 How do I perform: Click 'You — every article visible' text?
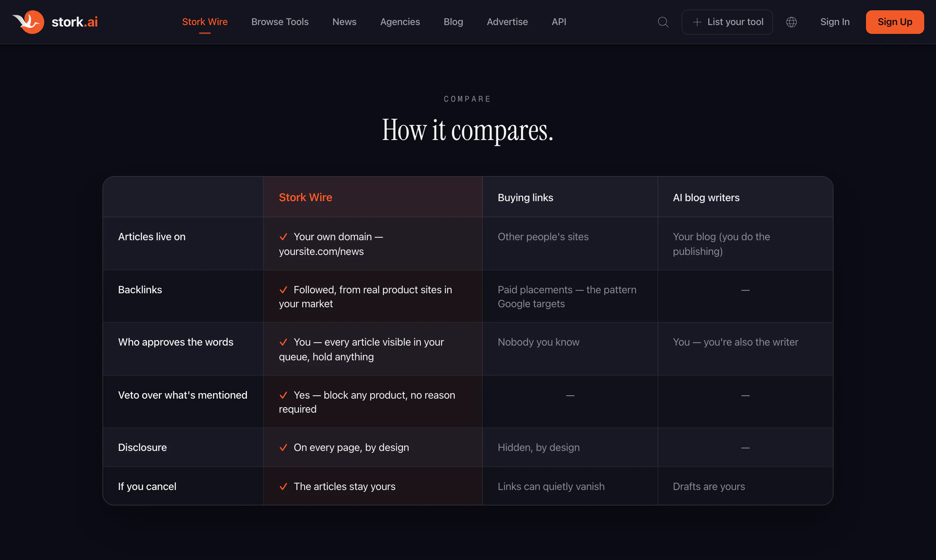pos(361,349)
